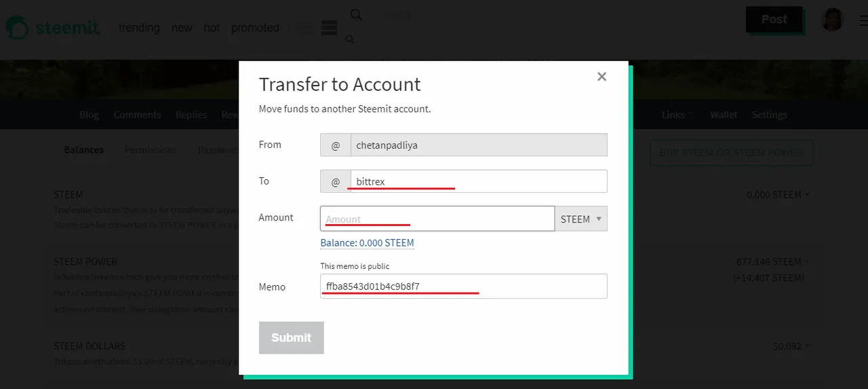Click the user avatar picture
868x389 pixels.
tap(832, 20)
